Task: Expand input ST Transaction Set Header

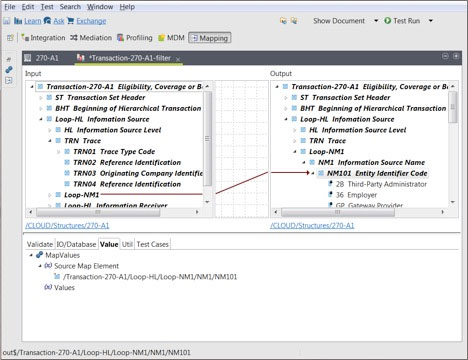Action: point(41,98)
